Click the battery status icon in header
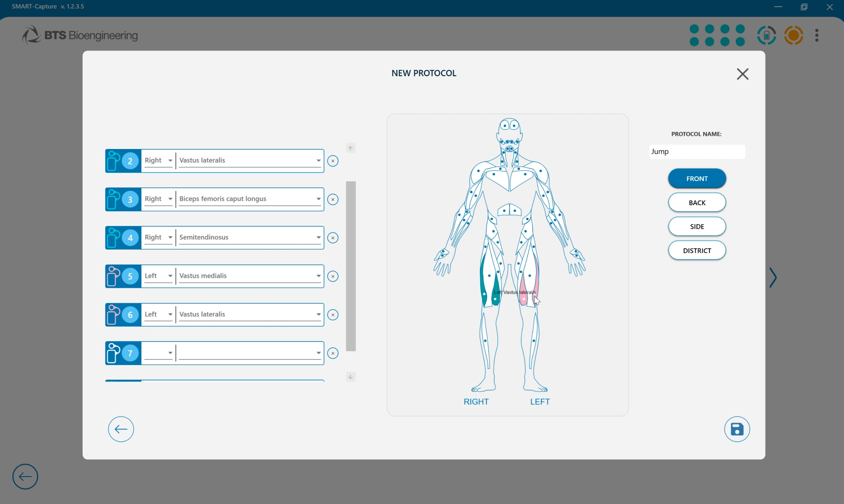This screenshot has height=504, width=844. [766, 36]
